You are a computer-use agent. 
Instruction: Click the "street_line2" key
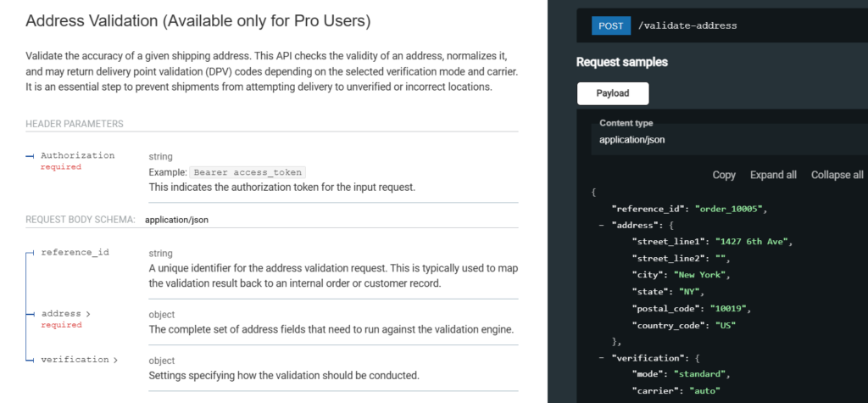(669, 258)
